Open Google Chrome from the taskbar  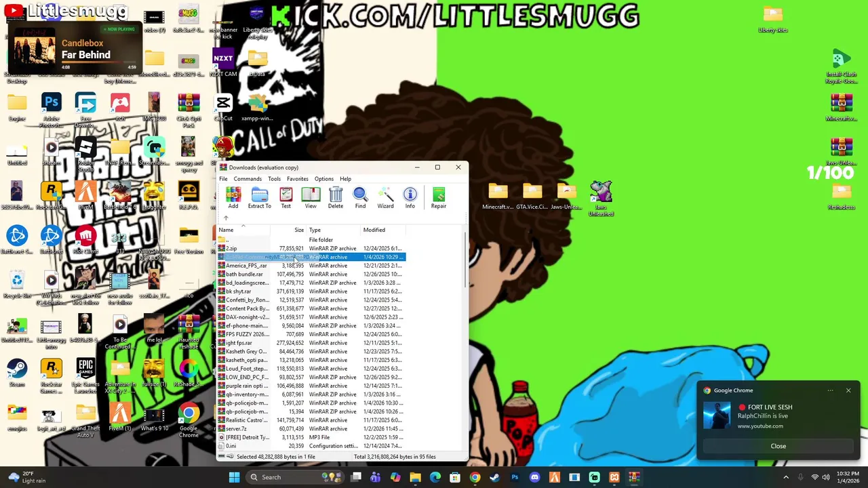coord(475,477)
